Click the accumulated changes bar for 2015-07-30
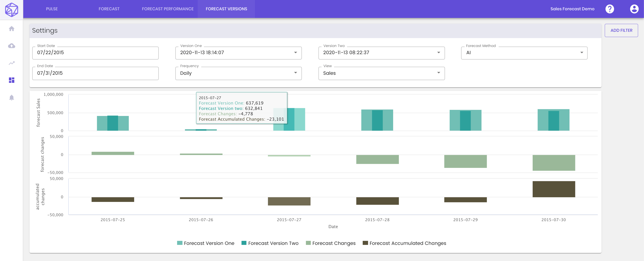Viewport: 644px width, 261px height. pos(554,189)
